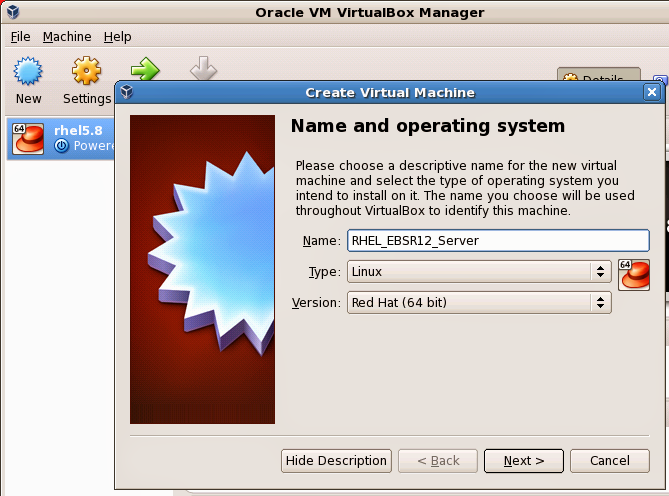Screen dimensions: 669x496
Task: Click the Details button in main window
Action: point(599,74)
